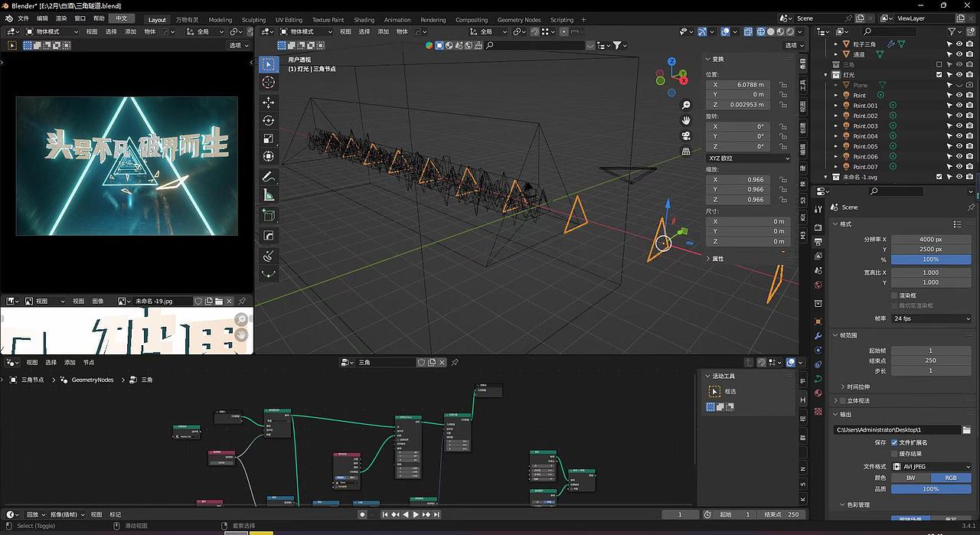The width and height of the screenshot is (980, 535).
Task: Hide Point.007 light in viewport
Action: (x=959, y=166)
